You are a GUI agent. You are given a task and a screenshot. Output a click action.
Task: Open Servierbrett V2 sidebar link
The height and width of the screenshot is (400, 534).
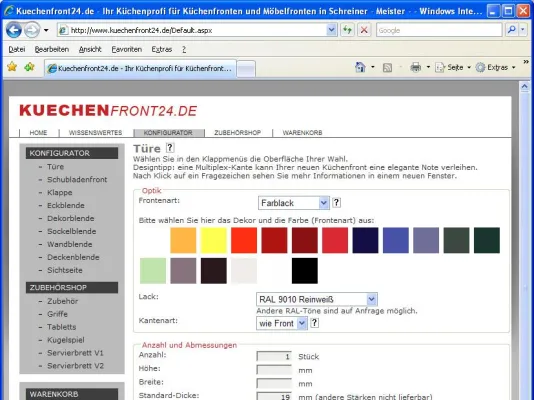pos(75,366)
